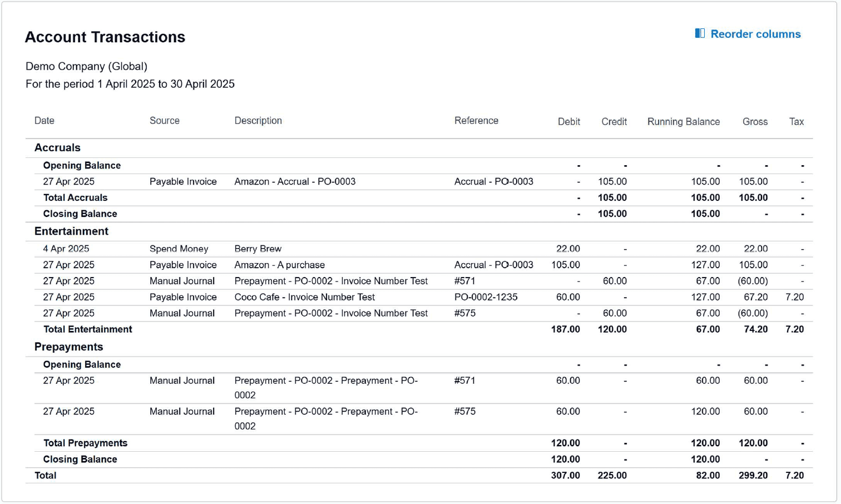Screen dimensions: 841x504
Task: Sort by the Running Balance column header
Action: [683, 122]
